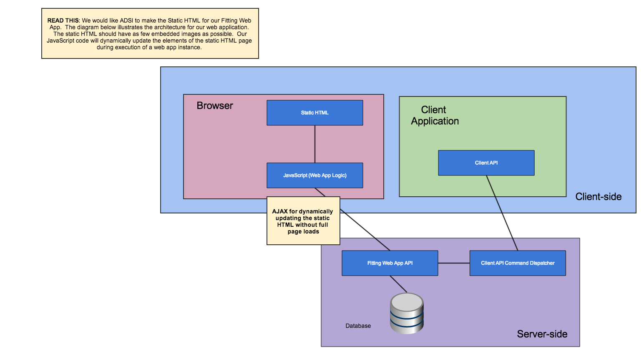
Task: Click connector joining Fitting API and Command Dispatcher
Action: point(454,263)
